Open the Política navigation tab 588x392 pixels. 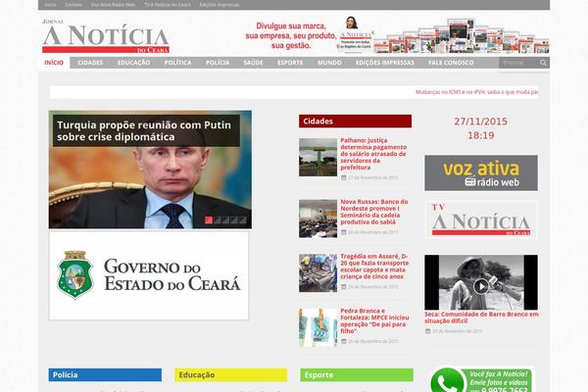pos(177,63)
